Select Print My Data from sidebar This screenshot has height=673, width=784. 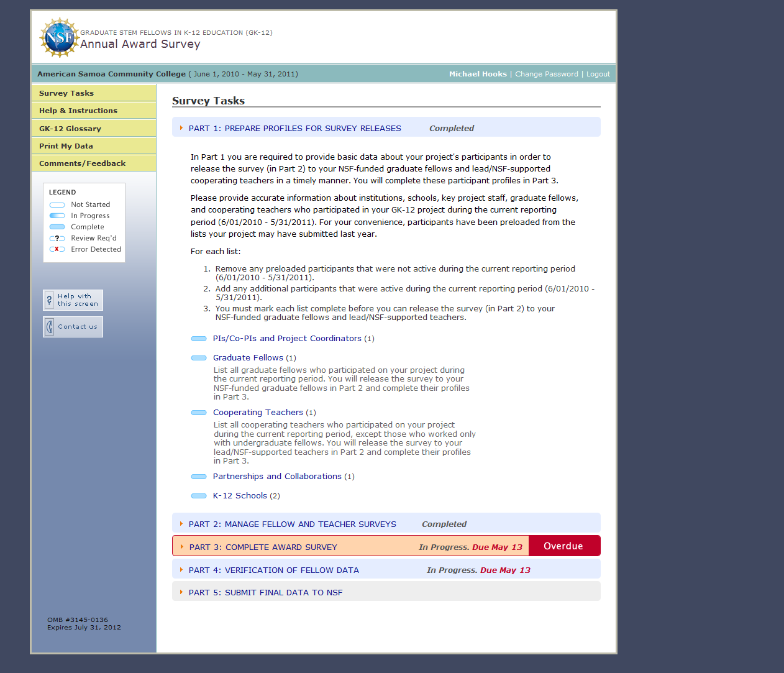66,146
